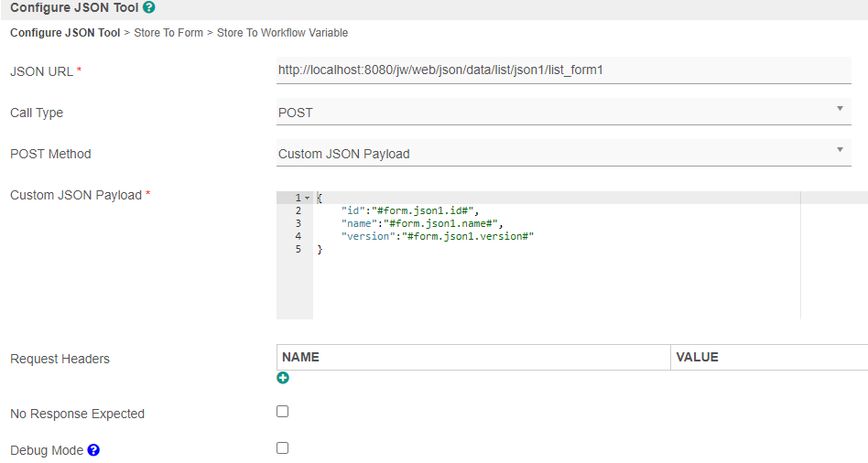Screen dimensions: 868x463
Task: Click inside the JSON URL field
Action: coord(563,71)
